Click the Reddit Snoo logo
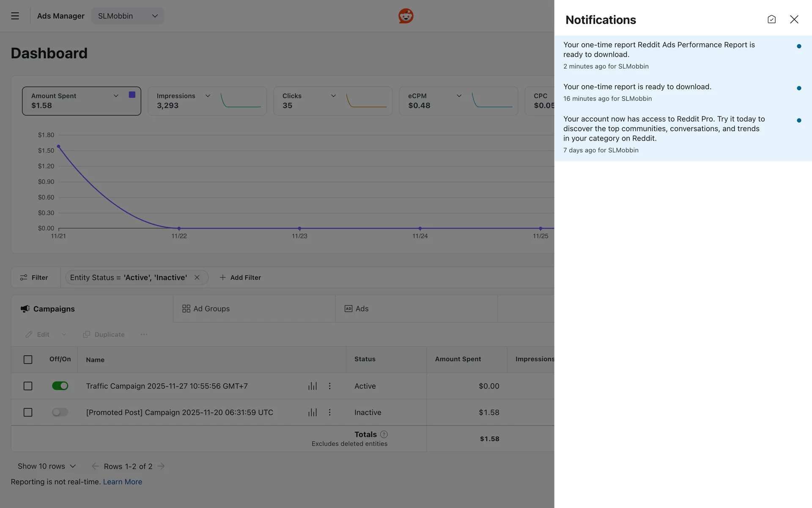This screenshot has width=812, height=508. click(406, 16)
